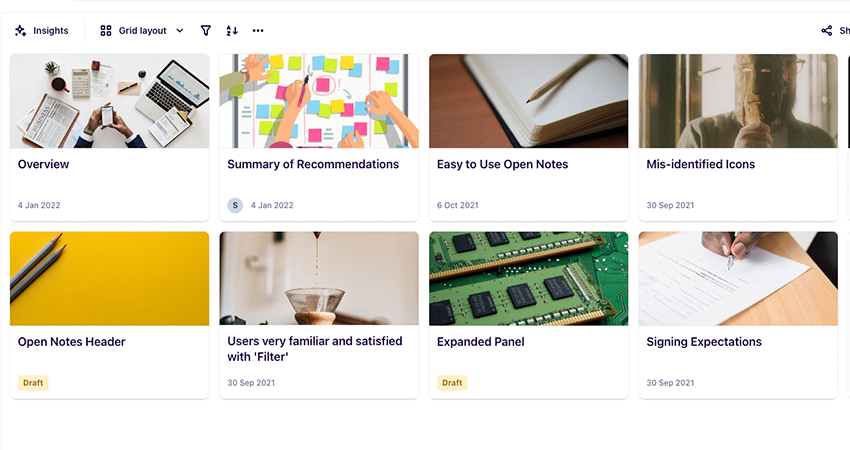Open the Signing Expectations title

coord(703,342)
